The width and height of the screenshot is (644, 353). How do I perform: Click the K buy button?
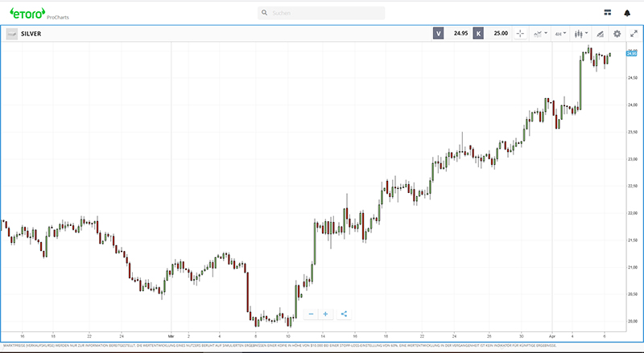point(478,34)
